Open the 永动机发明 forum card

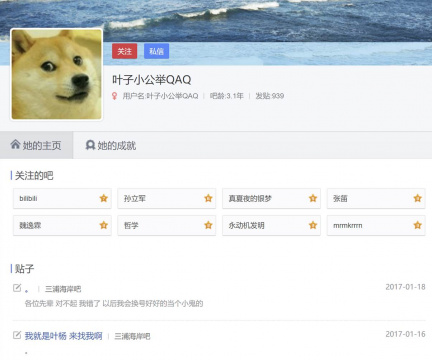[x=271, y=225]
